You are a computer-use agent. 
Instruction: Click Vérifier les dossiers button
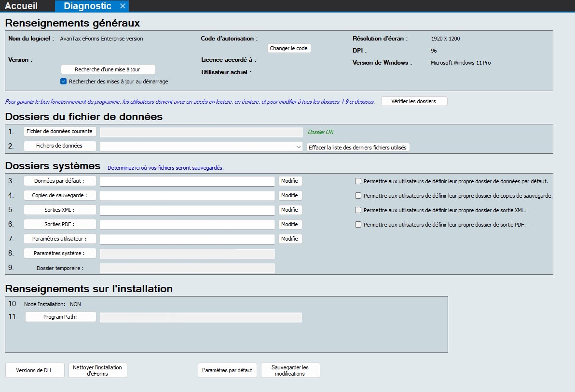coord(414,101)
